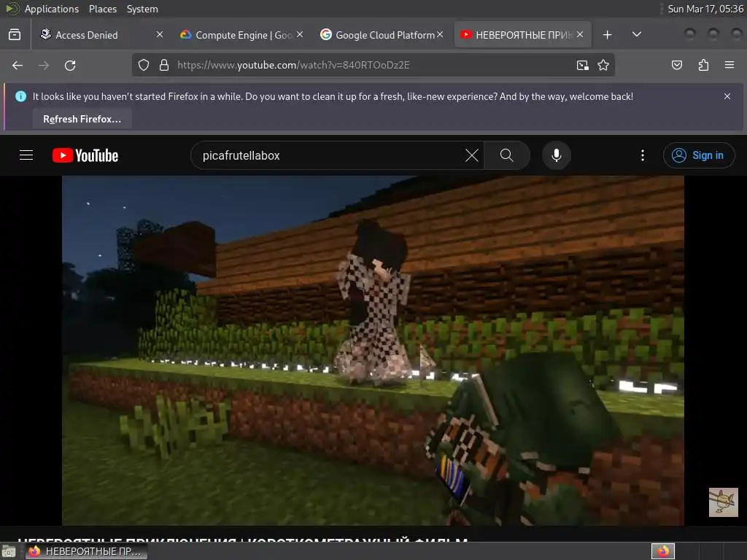The height and width of the screenshot is (560, 747).
Task: Open the Applications menu
Action: (51, 9)
